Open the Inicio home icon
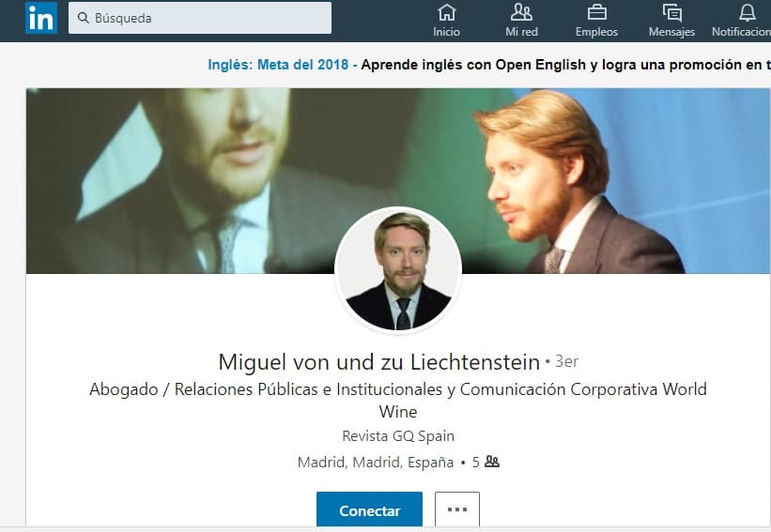Screen dimensions: 771x532 click(x=447, y=12)
